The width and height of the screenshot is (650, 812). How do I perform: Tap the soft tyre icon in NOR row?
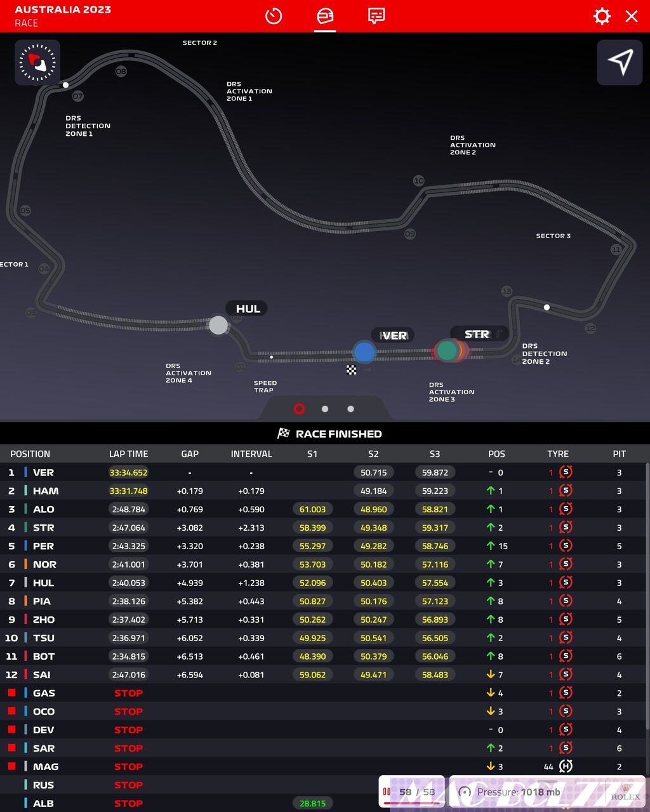pyautogui.click(x=566, y=564)
